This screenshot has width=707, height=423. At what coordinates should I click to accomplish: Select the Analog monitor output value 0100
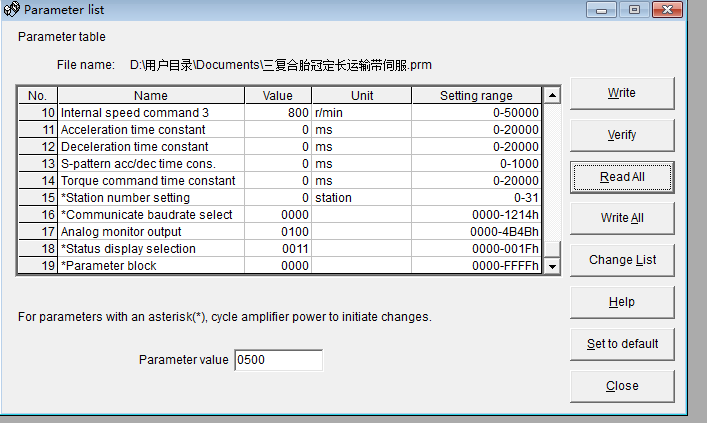click(x=278, y=232)
